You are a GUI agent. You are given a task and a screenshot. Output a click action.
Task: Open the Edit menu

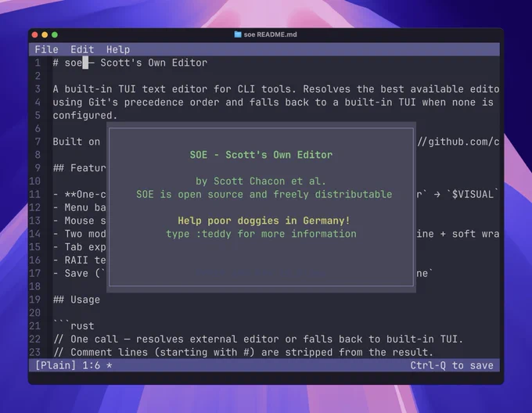pyautogui.click(x=82, y=49)
